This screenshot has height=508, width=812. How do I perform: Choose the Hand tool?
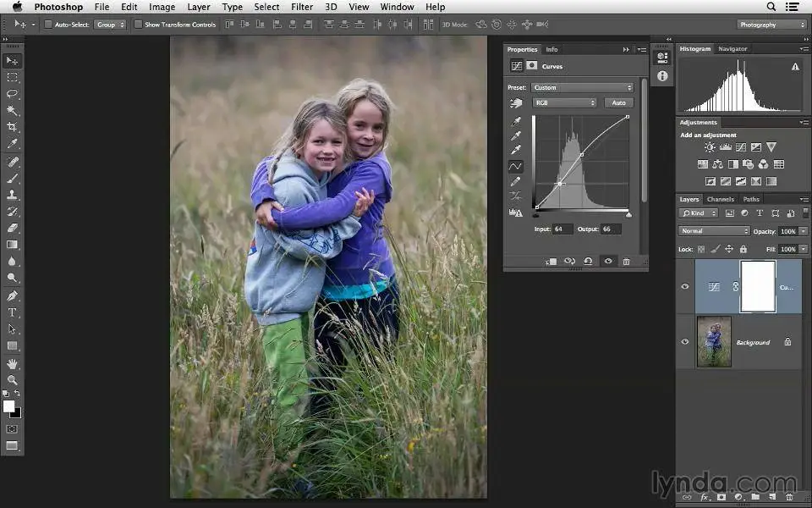12,363
